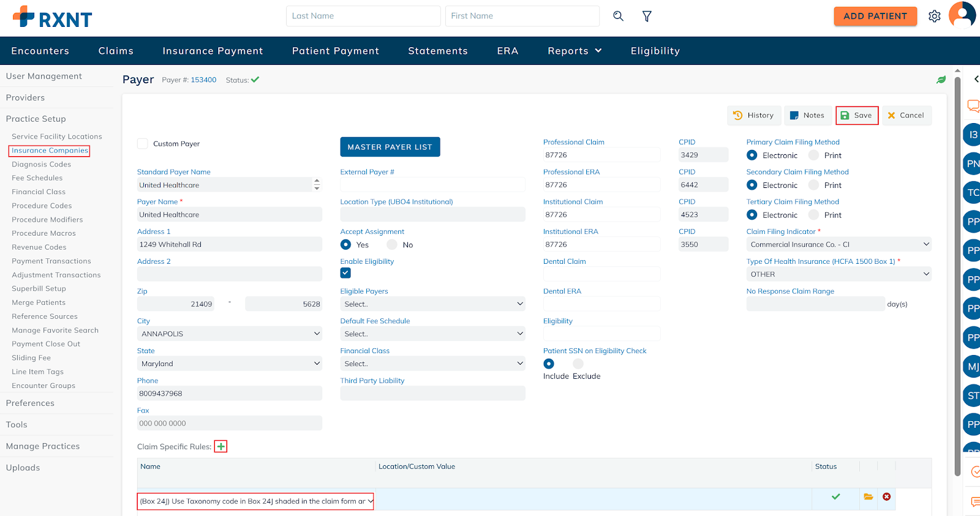This screenshot has height=516, width=980.
Task: Go to the Eligibility tab
Action: [x=655, y=51]
